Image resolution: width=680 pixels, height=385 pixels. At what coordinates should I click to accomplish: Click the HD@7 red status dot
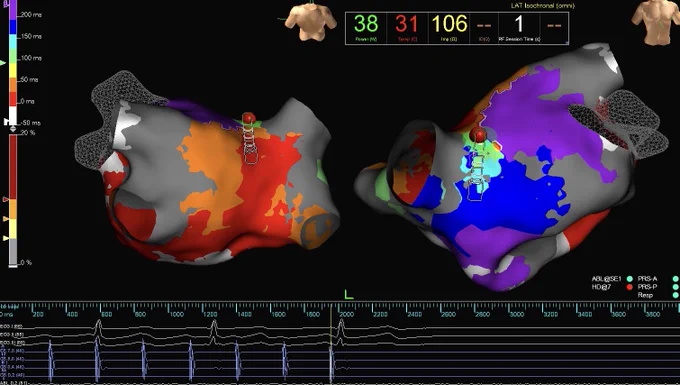tap(630, 287)
